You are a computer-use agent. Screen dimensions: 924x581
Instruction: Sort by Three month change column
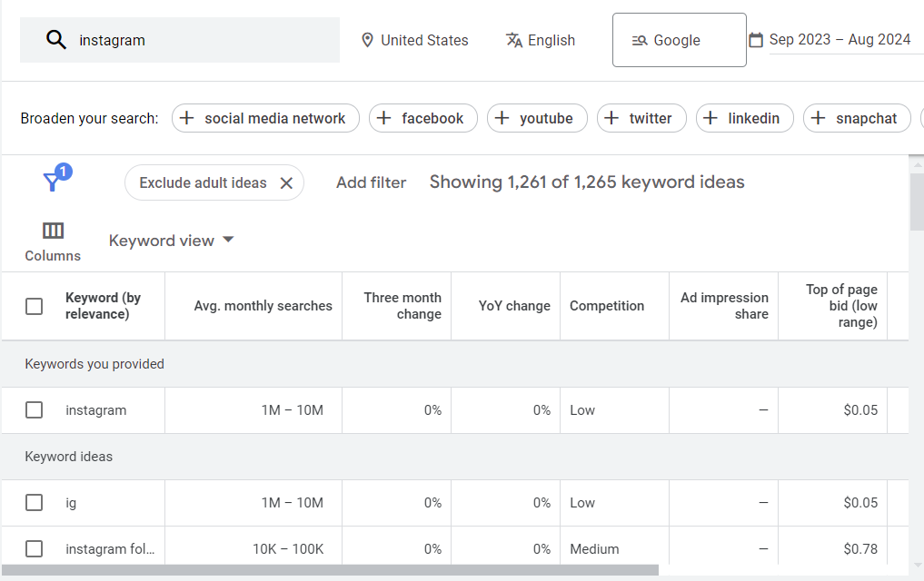pos(402,306)
